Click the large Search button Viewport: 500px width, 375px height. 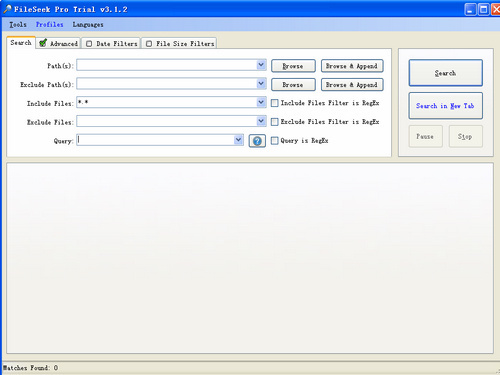445,73
